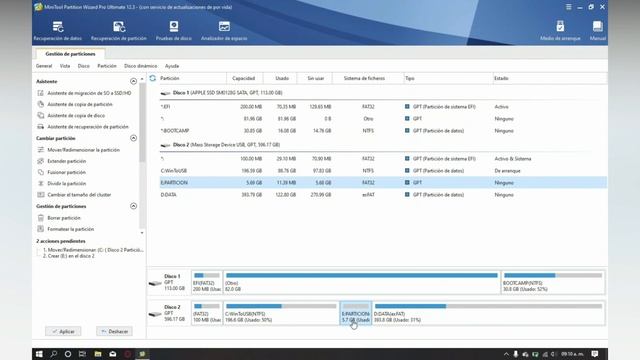Select the C:WinToUSB partition row
The height and width of the screenshot is (360, 640).
point(383,171)
